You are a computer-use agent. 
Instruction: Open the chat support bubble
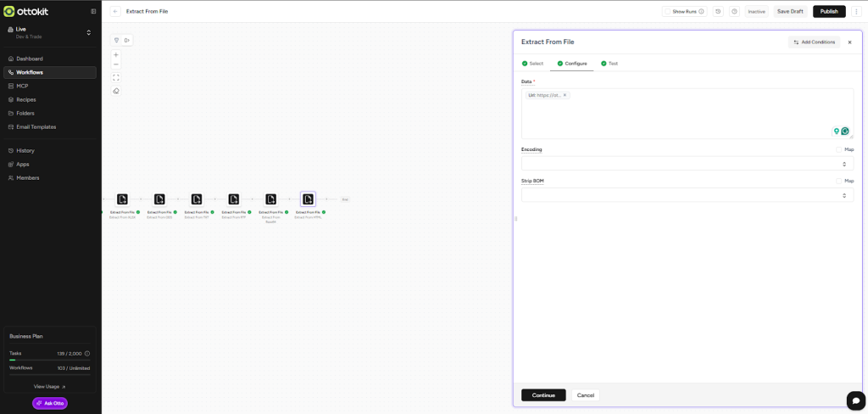coord(854,400)
